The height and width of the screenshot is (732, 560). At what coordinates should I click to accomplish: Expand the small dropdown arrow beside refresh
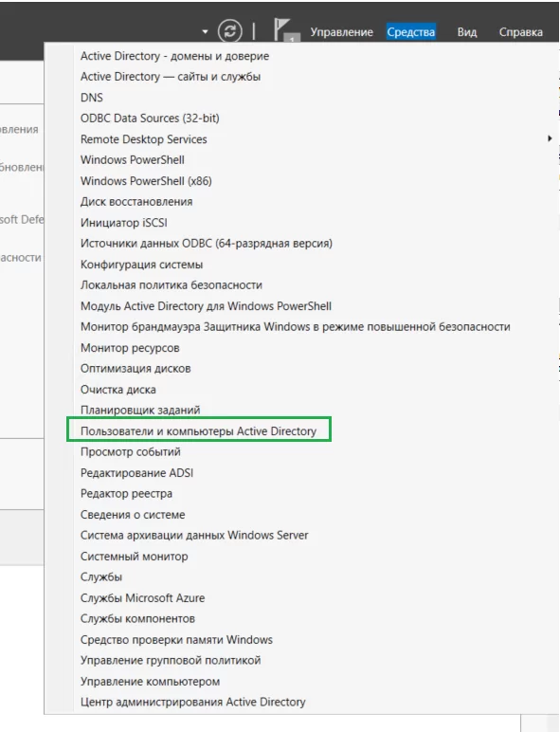pyautogui.click(x=205, y=31)
